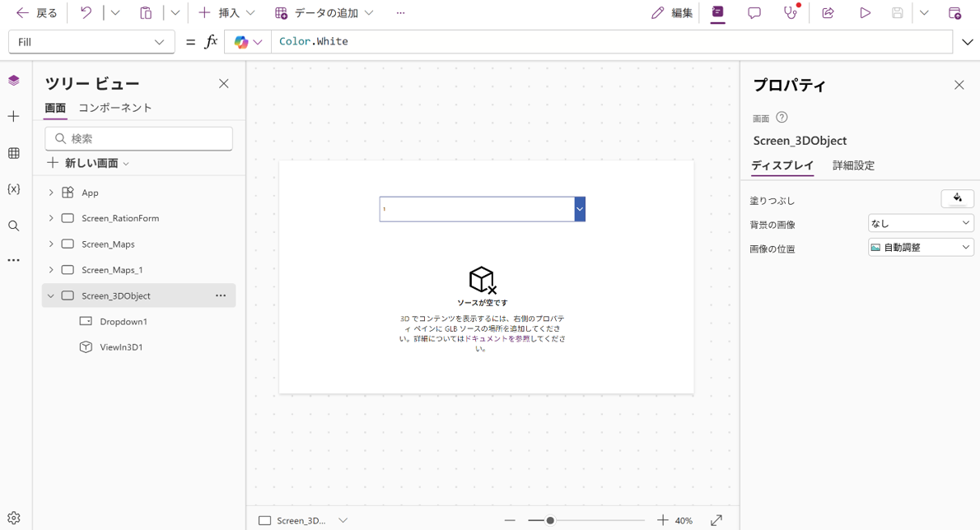Collapse the Screen_3DObject tree node

51,295
